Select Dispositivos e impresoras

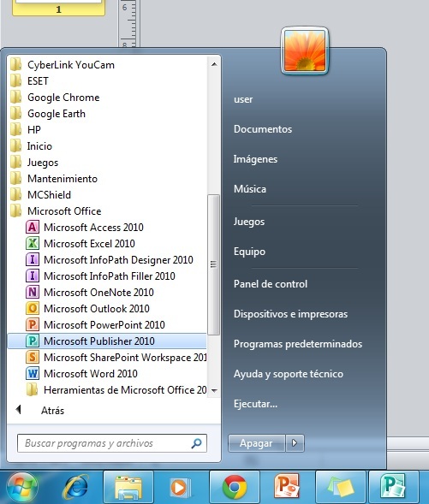click(x=290, y=314)
